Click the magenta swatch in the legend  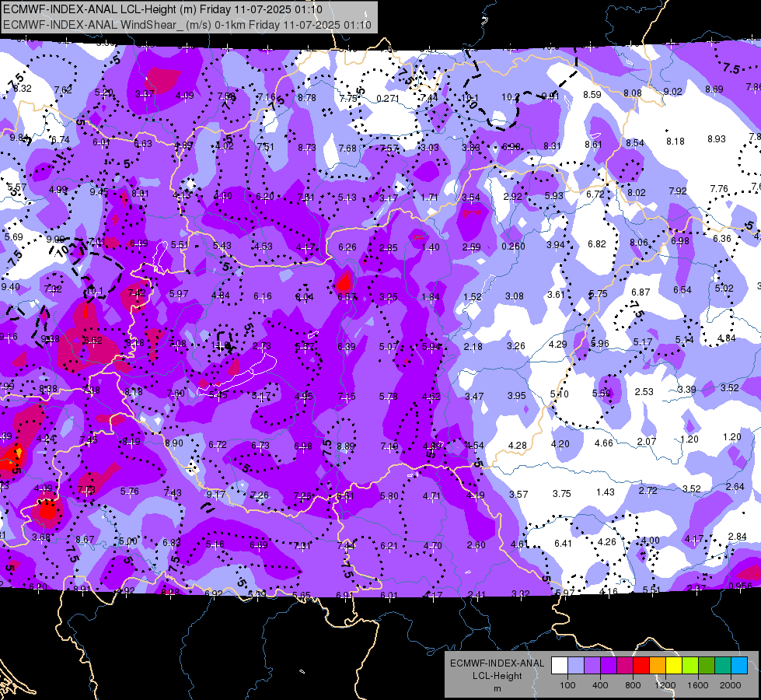pyautogui.click(x=625, y=666)
